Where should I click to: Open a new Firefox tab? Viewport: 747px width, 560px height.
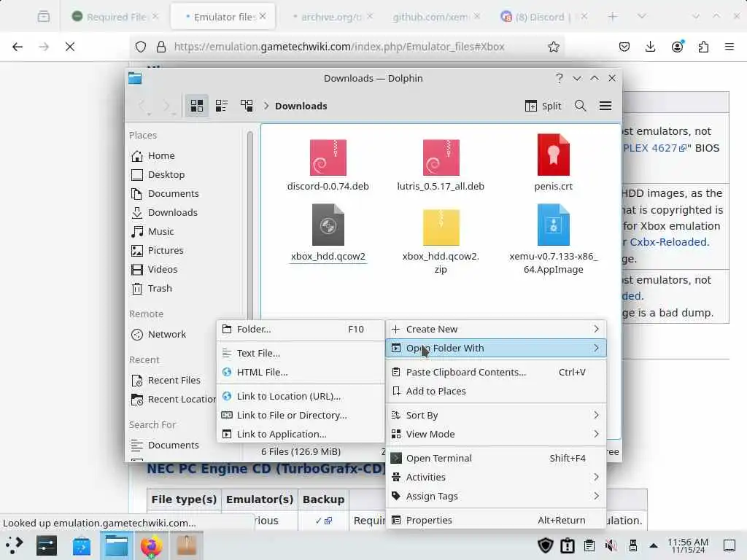click(613, 17)
